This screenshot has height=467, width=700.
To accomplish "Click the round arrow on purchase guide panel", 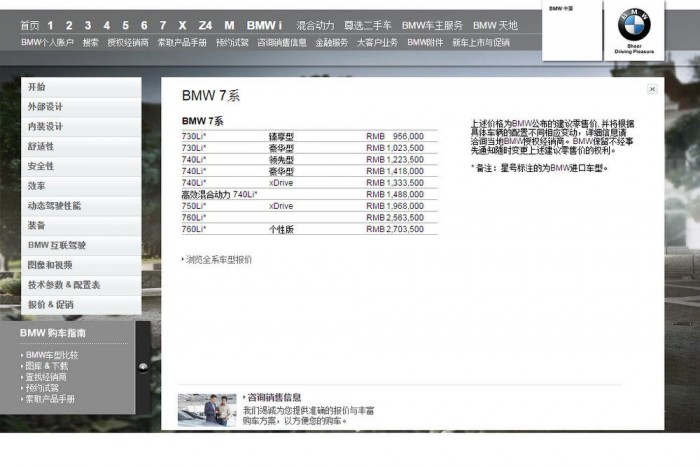I will [x=143, y=368].
